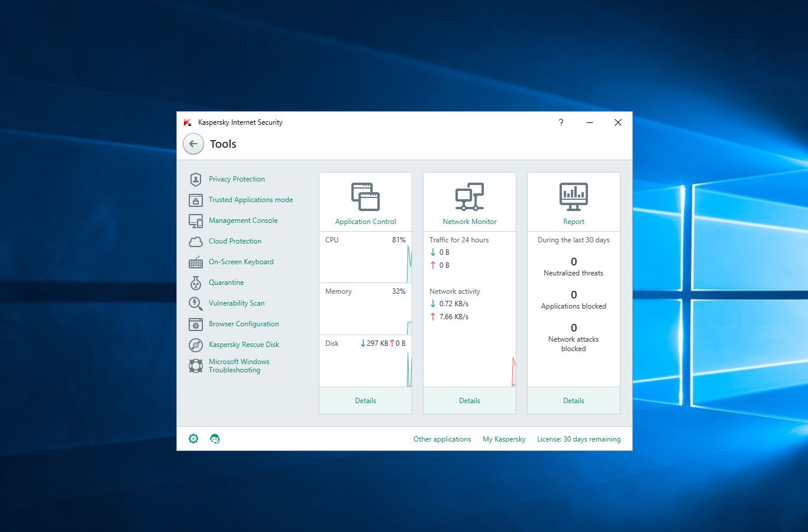The image size is (808, 532).
Task: Click the Report chart monitor icon
Action: [x=574, y=197]
